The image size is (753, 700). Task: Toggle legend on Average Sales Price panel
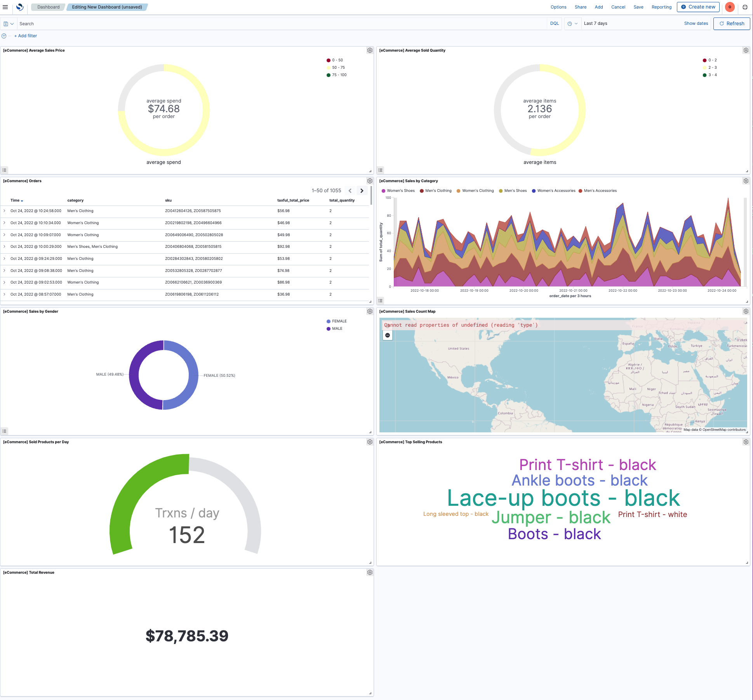point(4,170)
